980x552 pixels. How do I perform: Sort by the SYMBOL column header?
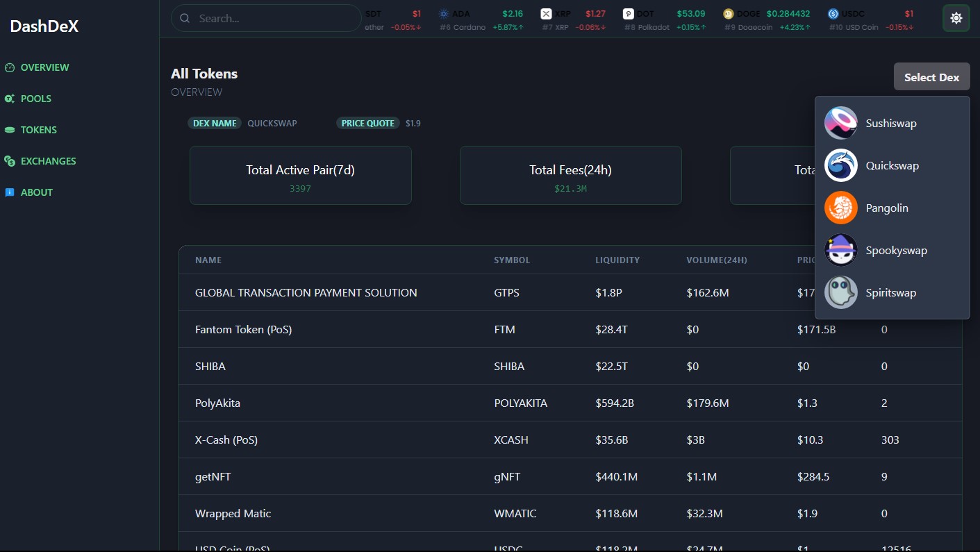pos(512,260)
